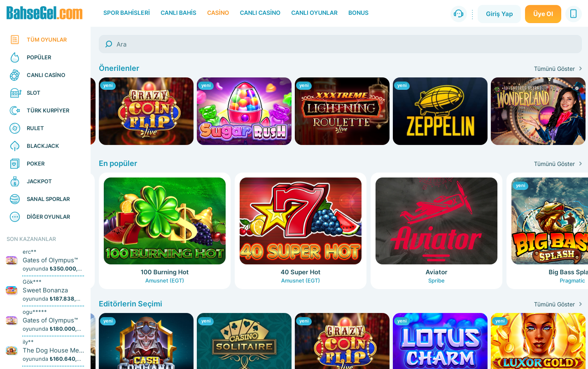Expand Önerilenler with Tümünü Göster arrow
This screenshot has height=369, width=588.
[x=558, y=69]
